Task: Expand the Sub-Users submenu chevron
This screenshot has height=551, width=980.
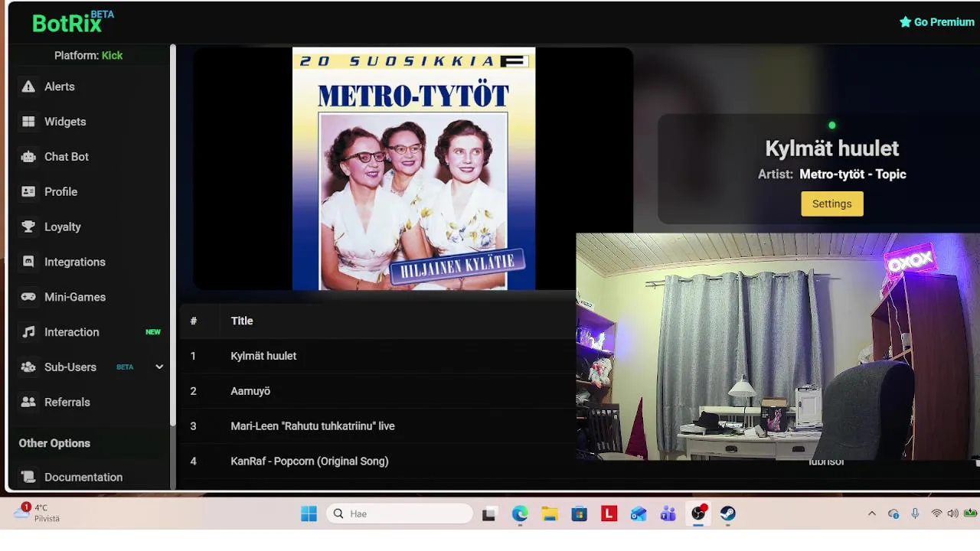Action: [159, 367]
